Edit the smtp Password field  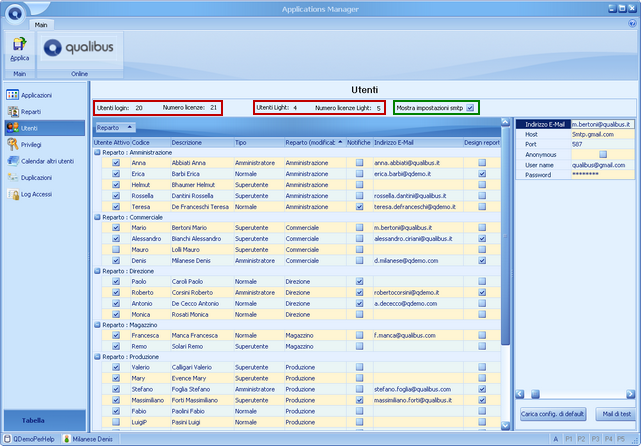pos(603,175)
